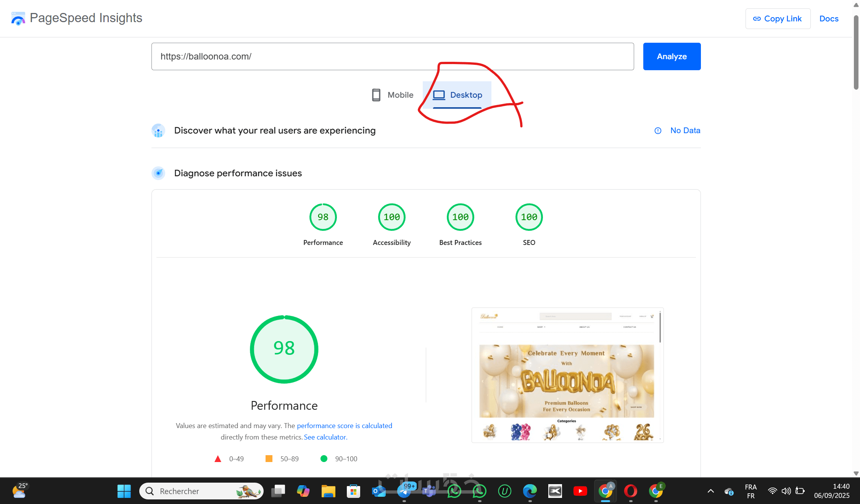Switch to the Mobile tab
860x504 pixels.
tap(393, 95)
